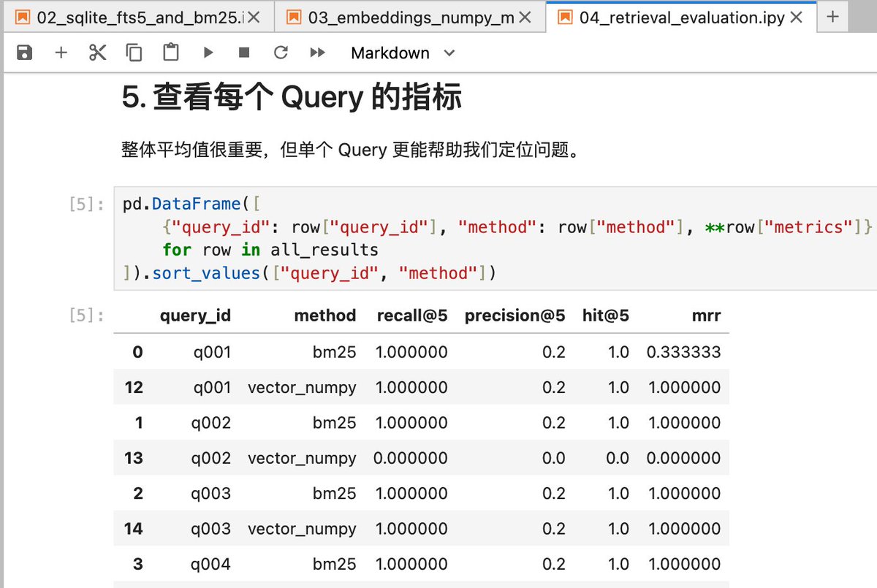Interrupt the kernel with the stop icon
Viewport: 877px width, 588px height.
[x=244, y=53]
